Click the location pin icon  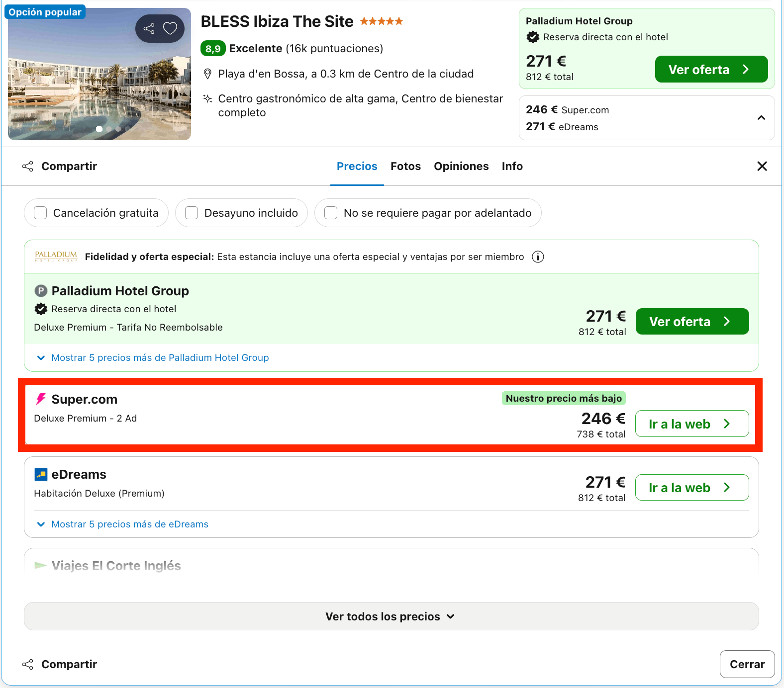208,74
